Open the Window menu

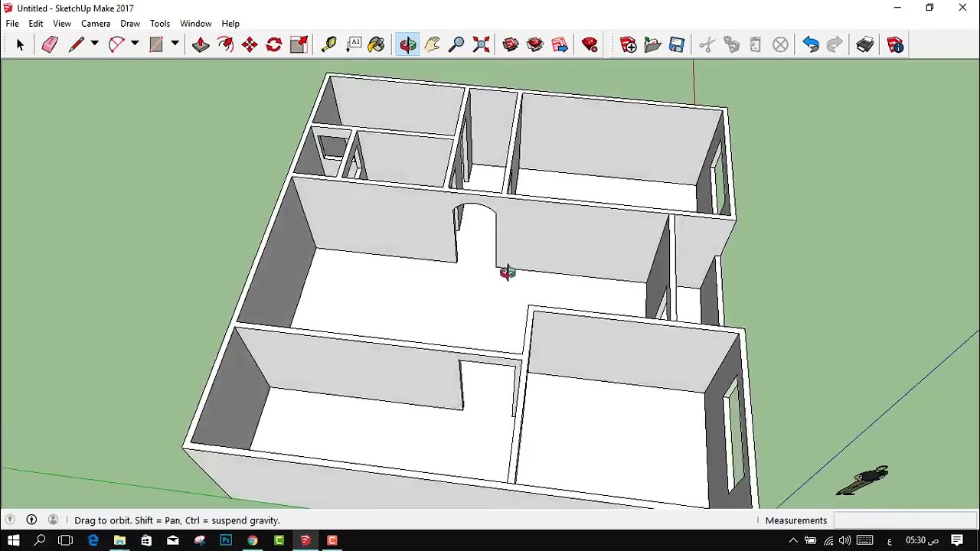click(196, 24)
